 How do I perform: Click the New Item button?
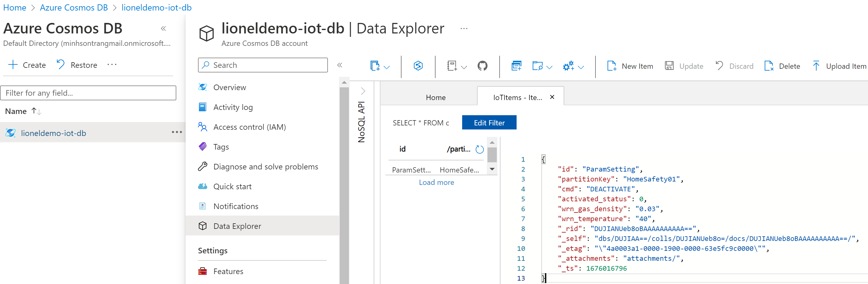click(630, 66)
